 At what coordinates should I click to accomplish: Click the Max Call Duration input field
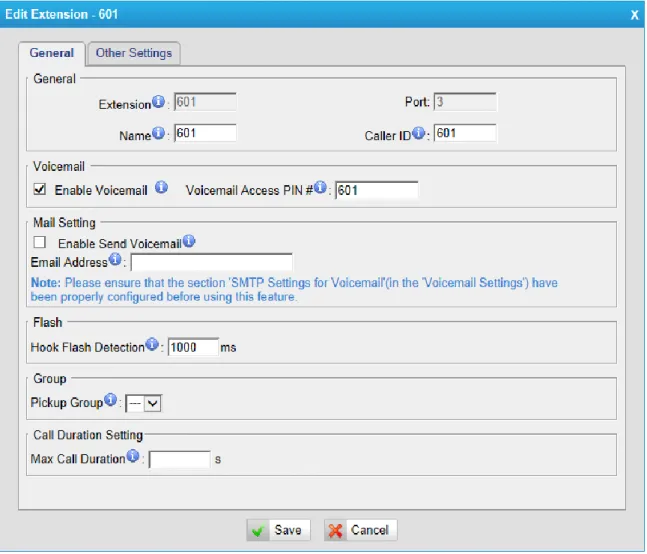coord(179,459)
